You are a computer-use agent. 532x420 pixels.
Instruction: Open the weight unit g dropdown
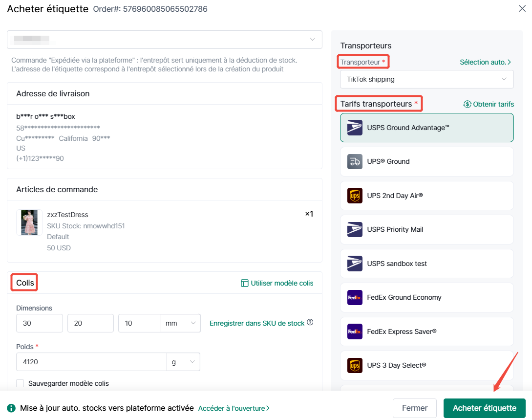(x=183, y=362)
